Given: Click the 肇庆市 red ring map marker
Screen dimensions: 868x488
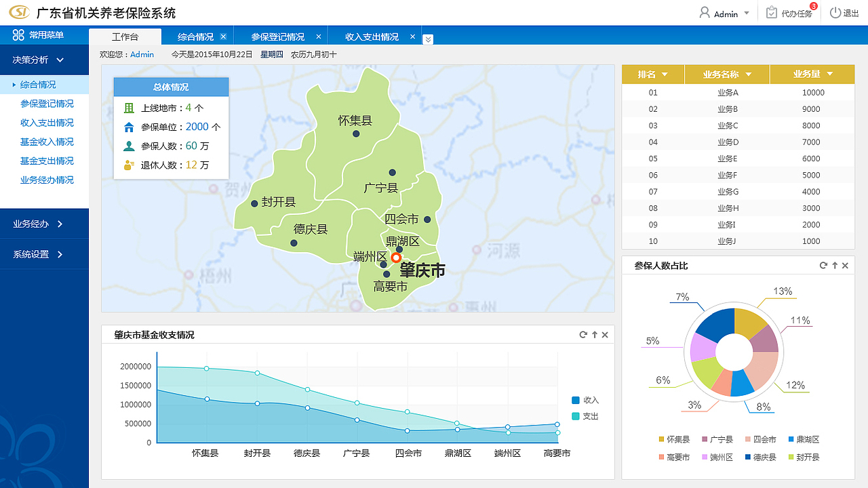Looking at the screenshot, I should 397,258.
